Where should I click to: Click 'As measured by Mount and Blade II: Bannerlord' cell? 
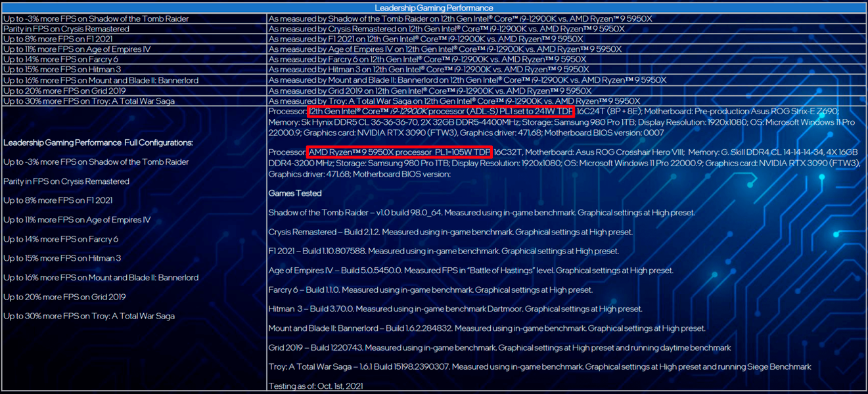pos(567,80)
